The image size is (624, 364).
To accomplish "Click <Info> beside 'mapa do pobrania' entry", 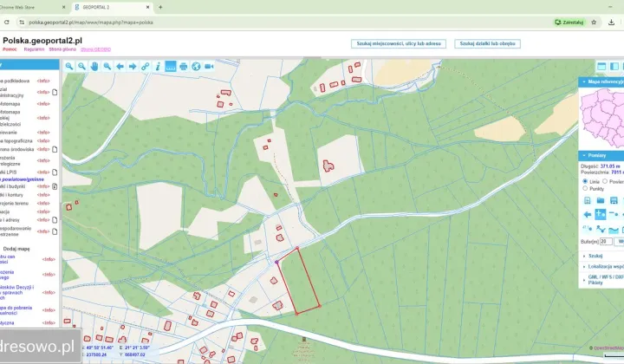I will pyautogui.click(x=49, y=310).
